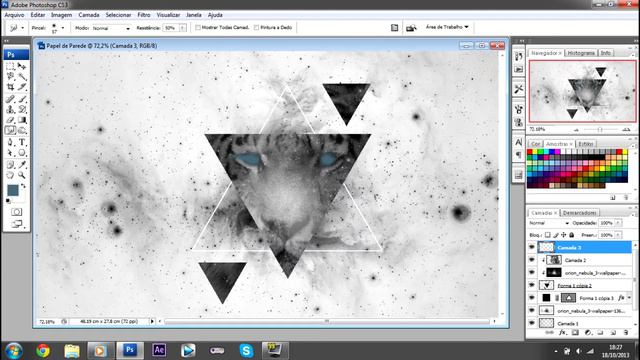Toggle lock transparent pixels in Layers

coord(548,235)
